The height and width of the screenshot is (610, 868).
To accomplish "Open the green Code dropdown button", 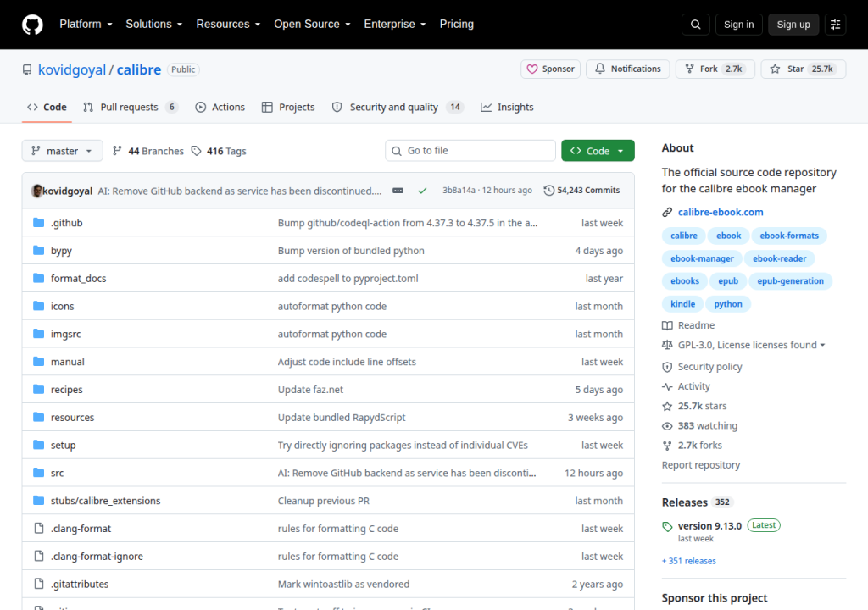I will (598, 151).
